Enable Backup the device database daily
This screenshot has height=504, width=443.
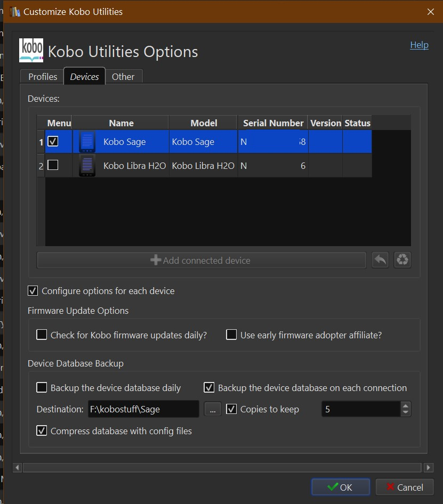pos(42,388)
